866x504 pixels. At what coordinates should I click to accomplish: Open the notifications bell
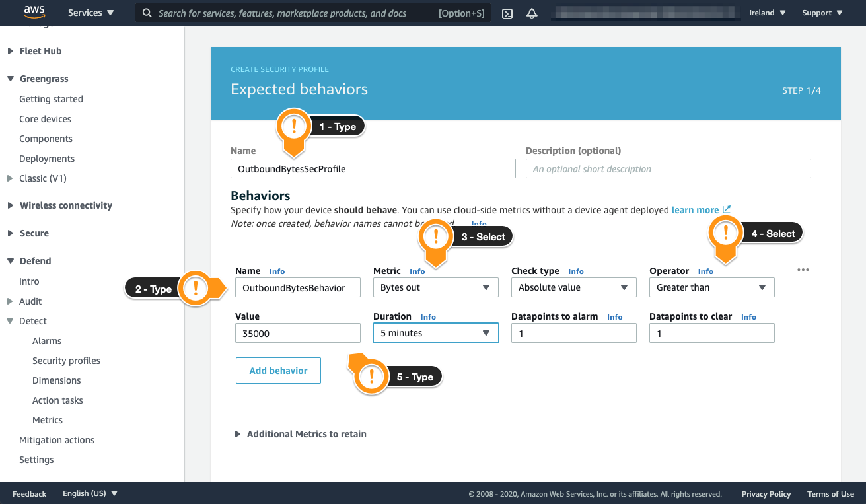tap(532, 13)
